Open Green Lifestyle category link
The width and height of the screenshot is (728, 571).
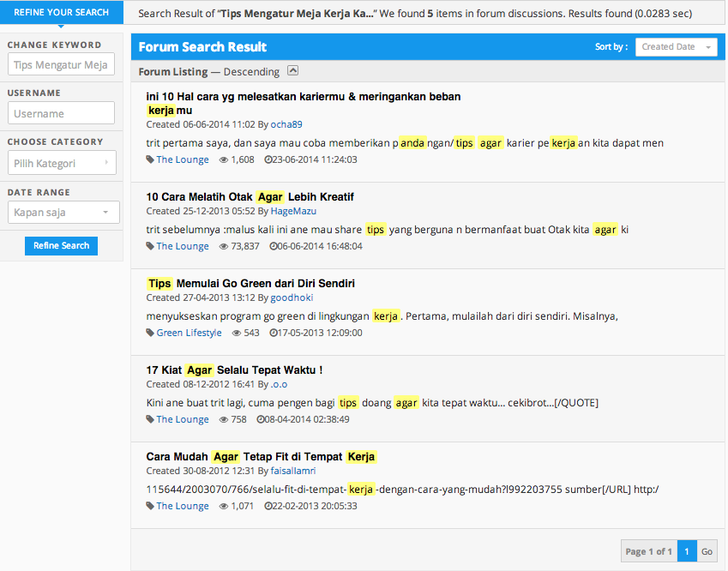(189, 333)
